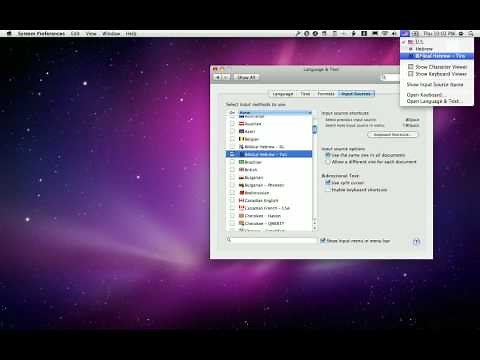Click Open Keyboard… menu item
This screenshot has height=360, width=480.
click(437, 95)
